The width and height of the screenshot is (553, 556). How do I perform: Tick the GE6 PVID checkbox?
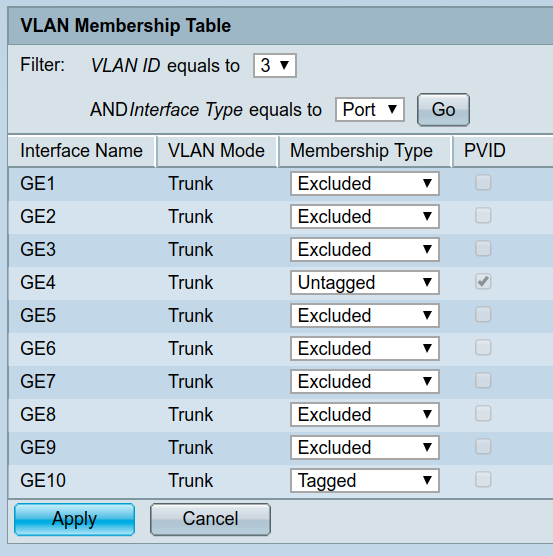click(483, 348)
